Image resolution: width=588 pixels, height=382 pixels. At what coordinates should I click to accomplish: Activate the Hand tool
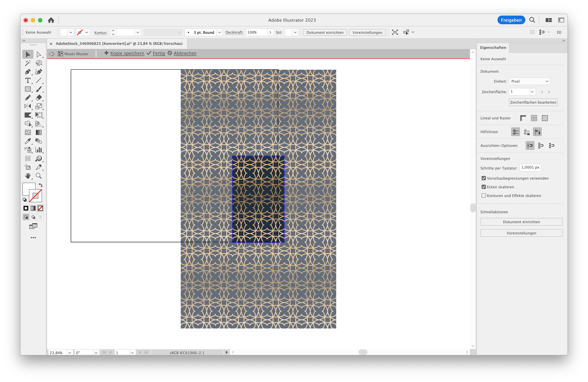(x=28, y=176)
